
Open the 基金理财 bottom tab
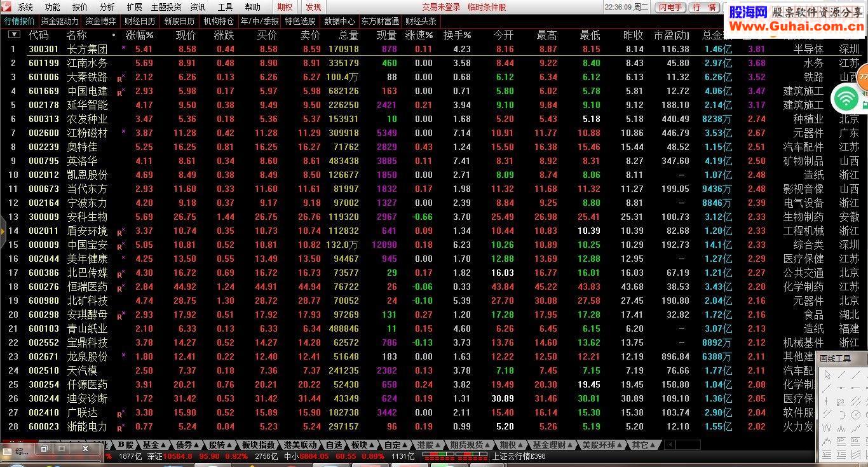click(x=552, y=445)
